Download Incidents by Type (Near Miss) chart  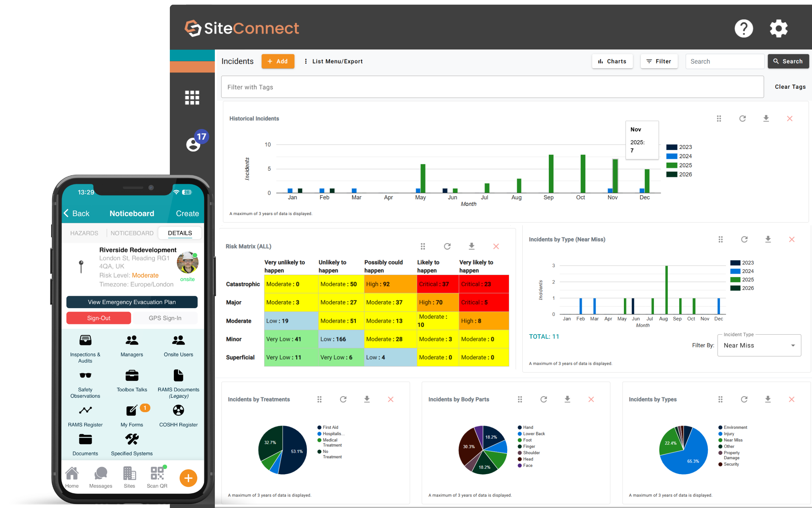coord(768,239)
